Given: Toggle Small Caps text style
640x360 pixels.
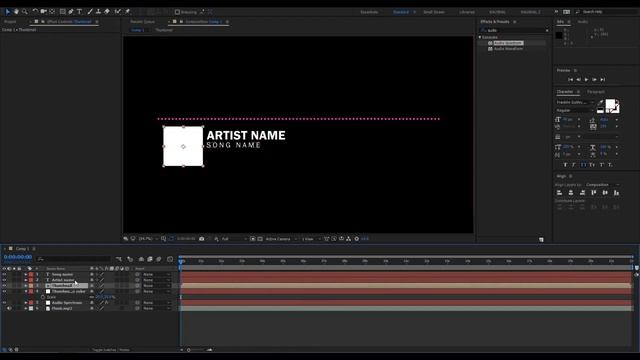Looking at the screenshot, I should 592,165.
